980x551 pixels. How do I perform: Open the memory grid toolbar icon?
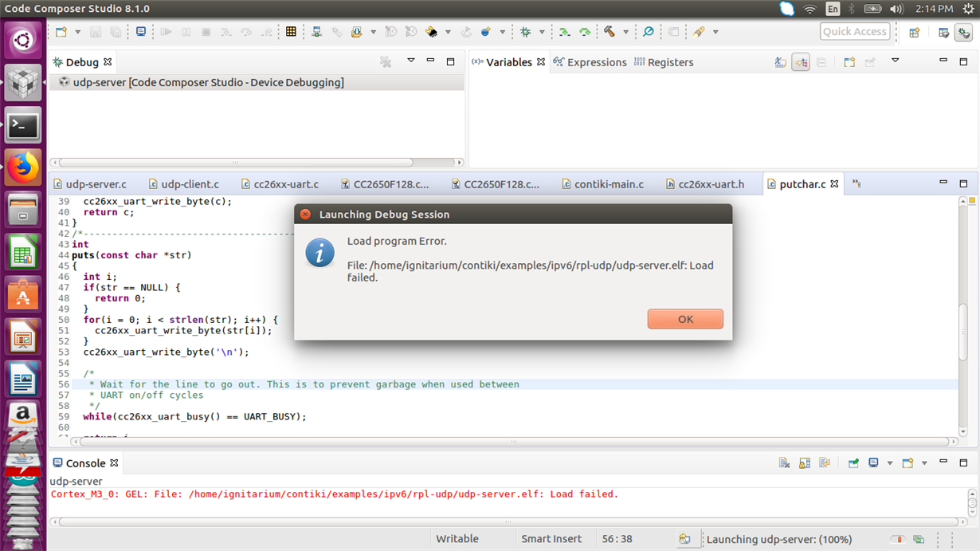click(291, 32)
